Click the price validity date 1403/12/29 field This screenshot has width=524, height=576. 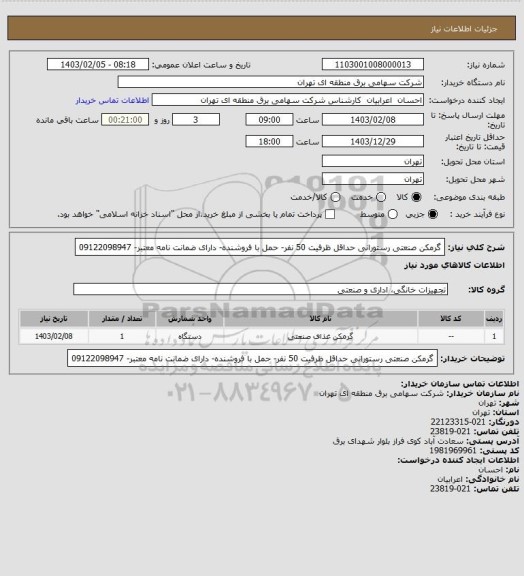[x=373, y=141]
